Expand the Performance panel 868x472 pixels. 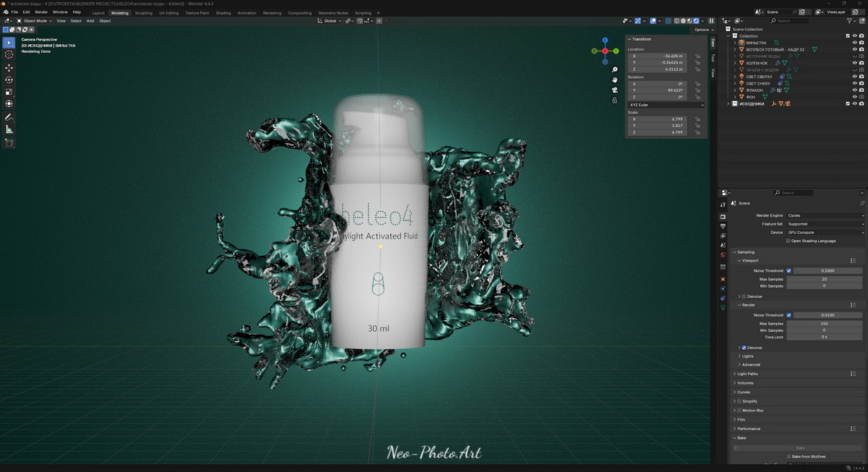749,429
